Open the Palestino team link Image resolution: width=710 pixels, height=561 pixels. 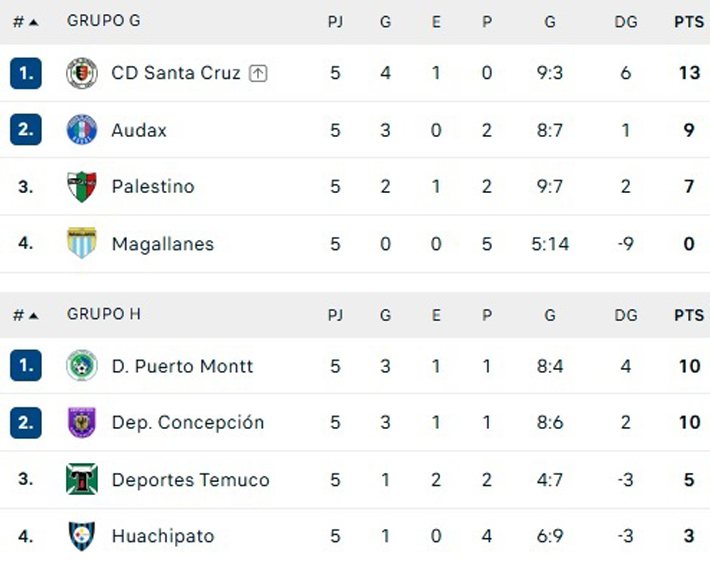point(153,187)
